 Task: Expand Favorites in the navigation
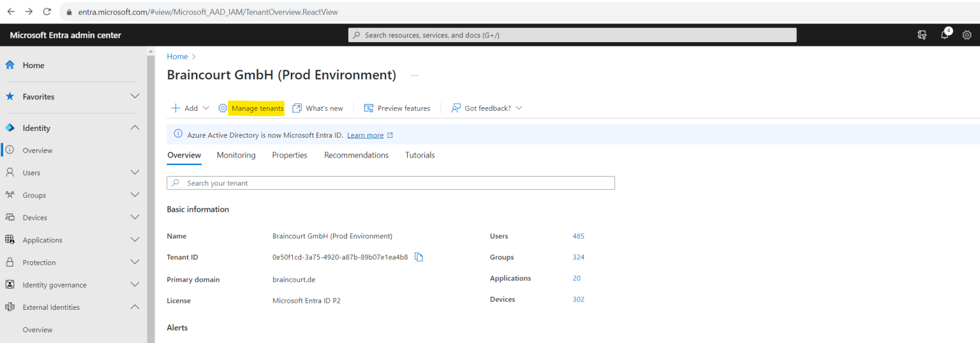coord(135,96)
